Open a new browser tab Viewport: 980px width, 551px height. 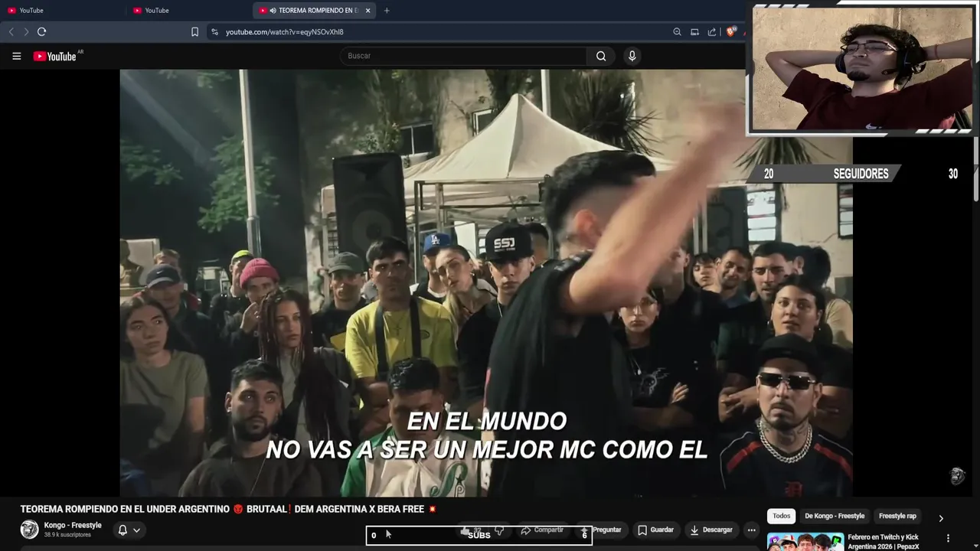pos(387,11)
